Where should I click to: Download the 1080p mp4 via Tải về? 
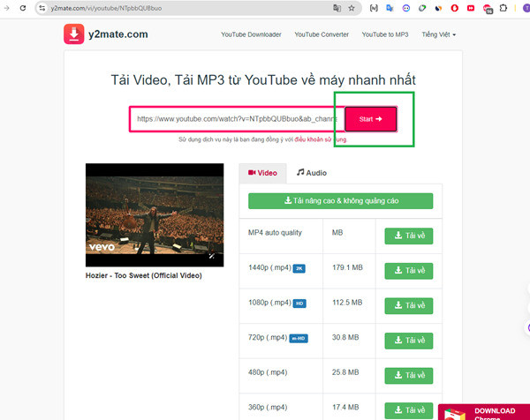[x=409, y=305]
